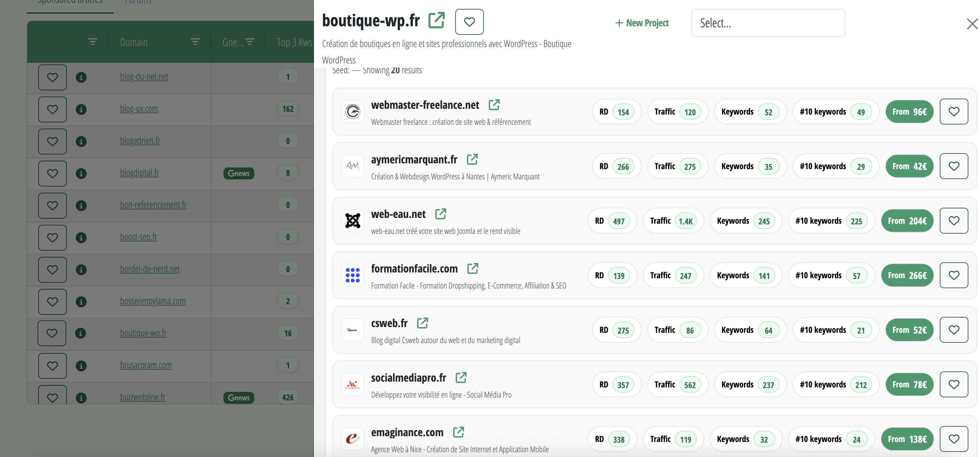Click From 266€ price button
The height and width of the screenshot is (457, 980).
tap(907, 275)
